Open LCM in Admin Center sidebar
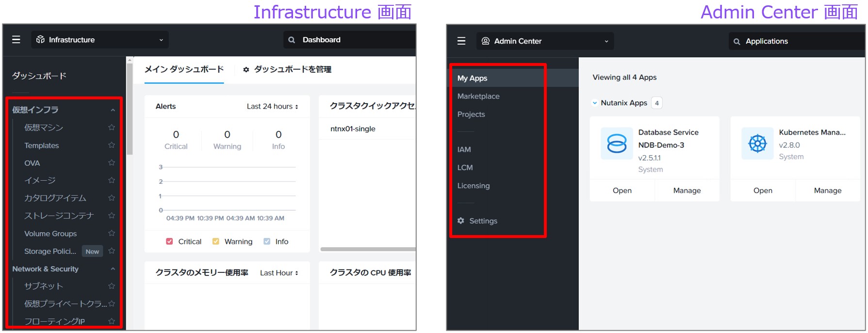868x333 pixels. [x=465, y=167]
